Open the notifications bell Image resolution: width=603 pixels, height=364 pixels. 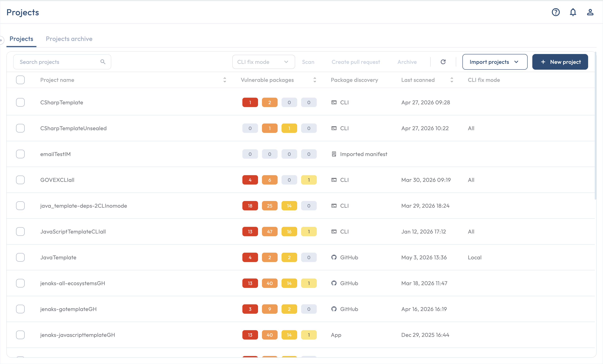573,12
